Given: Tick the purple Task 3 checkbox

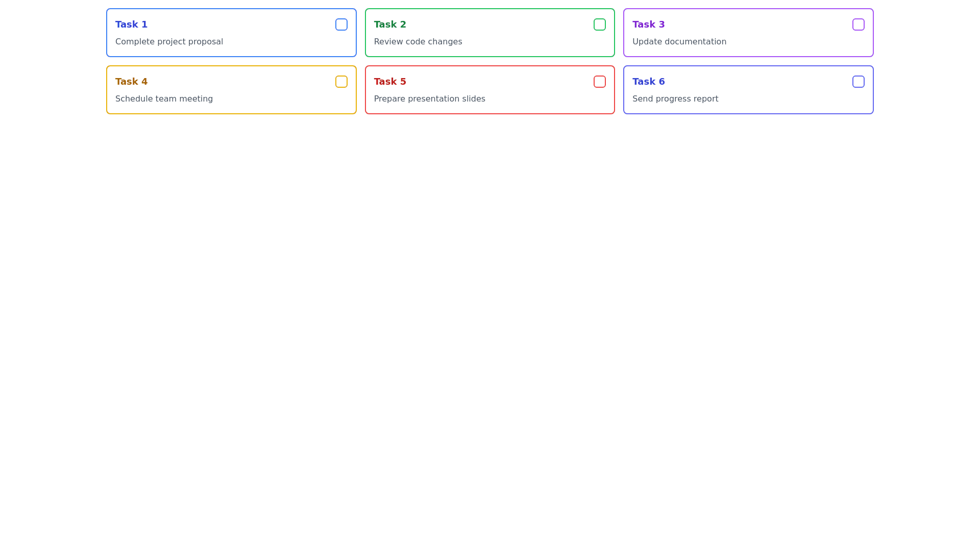Looking at the screenshot, I should click(x=858, y=24).
